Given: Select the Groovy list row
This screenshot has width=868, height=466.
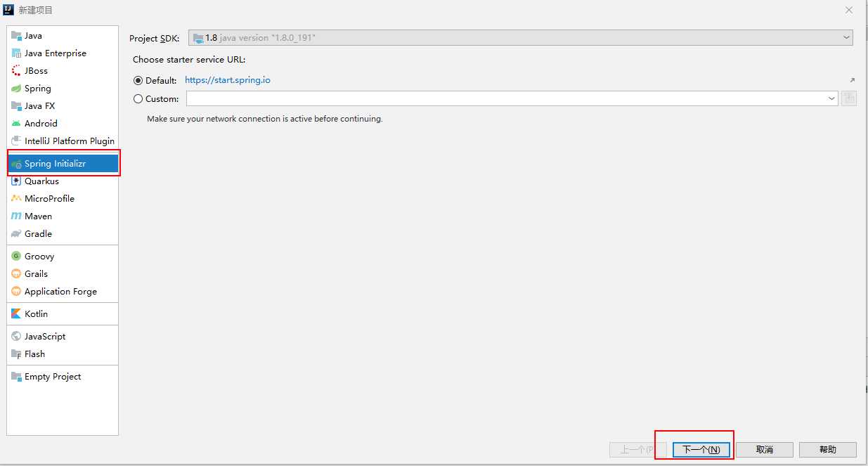Looking at the screenshot, I should pos(63,257).
